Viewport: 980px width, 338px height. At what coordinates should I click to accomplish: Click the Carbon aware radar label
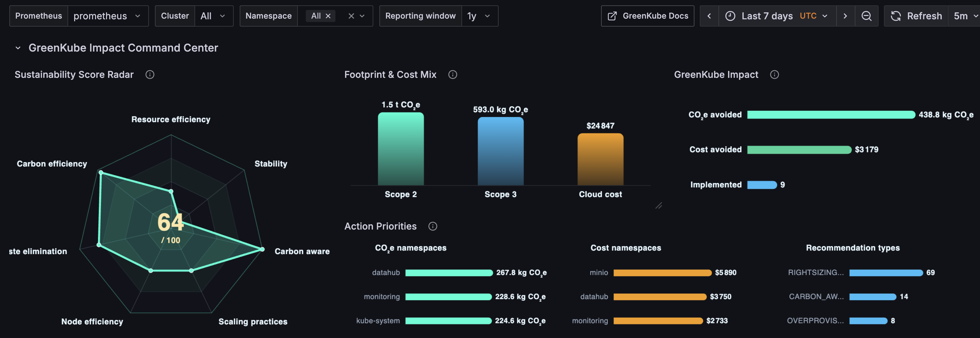click(x=302, y=252)
